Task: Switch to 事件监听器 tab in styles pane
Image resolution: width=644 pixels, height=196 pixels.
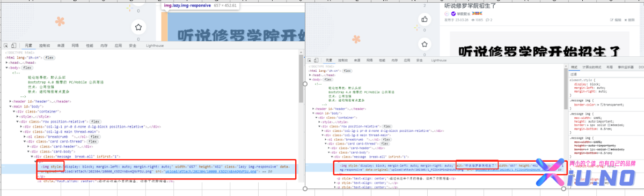Action: point(626,67)
